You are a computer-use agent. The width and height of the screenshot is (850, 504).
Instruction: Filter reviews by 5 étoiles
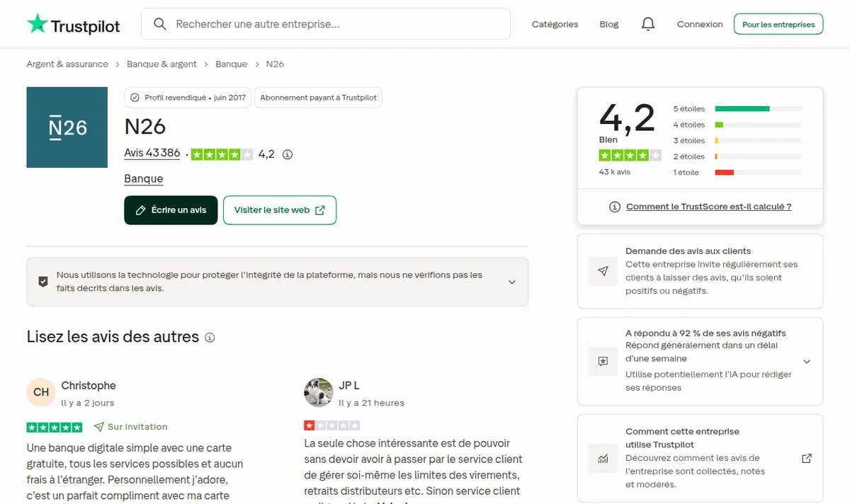click(737, 109)
